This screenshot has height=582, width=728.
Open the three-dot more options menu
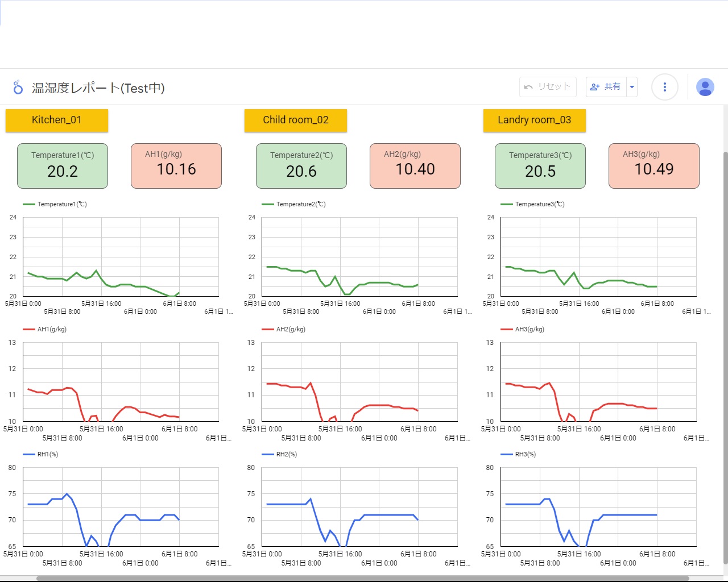(664, 88)
